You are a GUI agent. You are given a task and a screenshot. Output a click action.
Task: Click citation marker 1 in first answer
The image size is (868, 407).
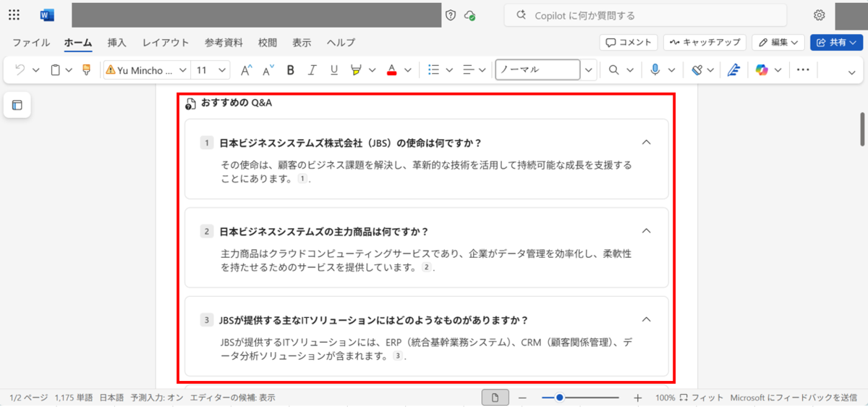302,178
